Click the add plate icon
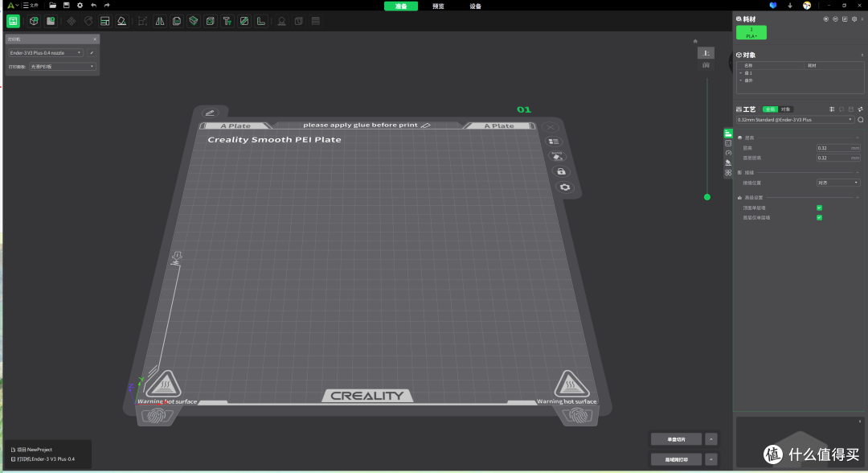Image resolution: width=868 pixels, height=473 pixels. [x=51, y=21]
